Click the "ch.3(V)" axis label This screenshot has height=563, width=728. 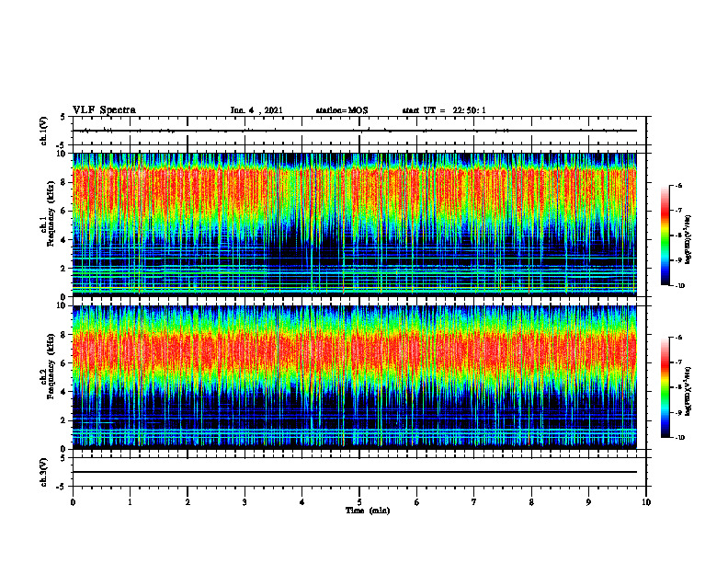click(x=44, y=472)
